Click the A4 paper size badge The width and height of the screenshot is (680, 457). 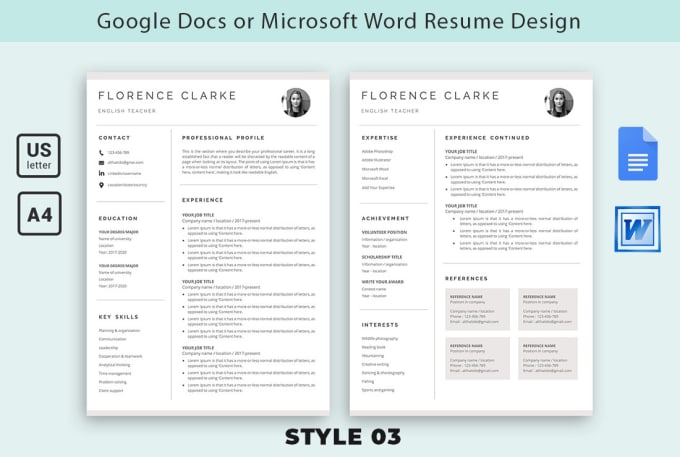click(39, 214)
